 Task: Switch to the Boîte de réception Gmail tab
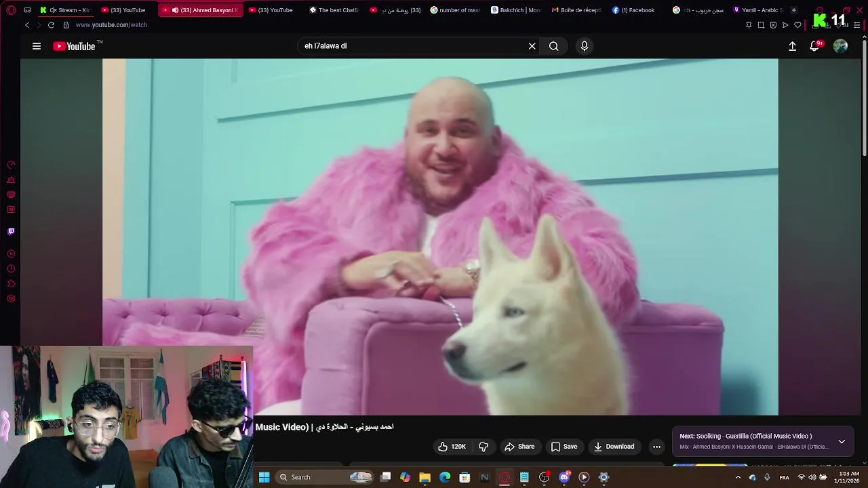[577, 10]
